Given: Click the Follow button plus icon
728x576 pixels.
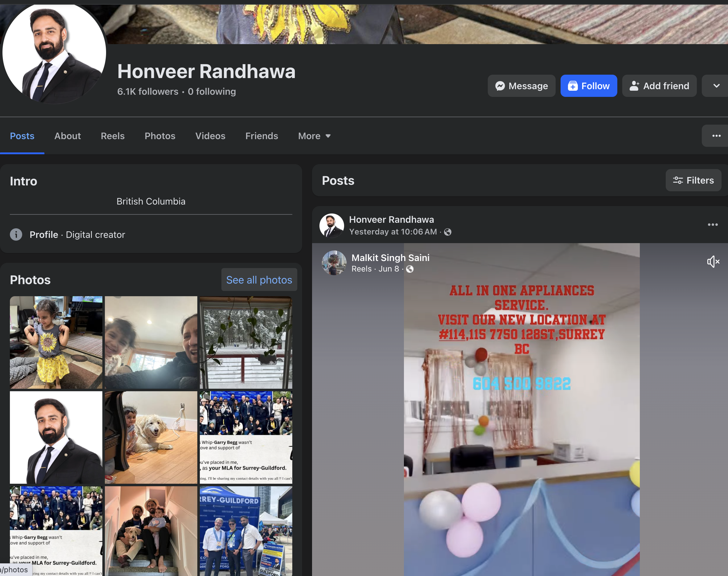Looking at the screenshot, I should 573,86.
